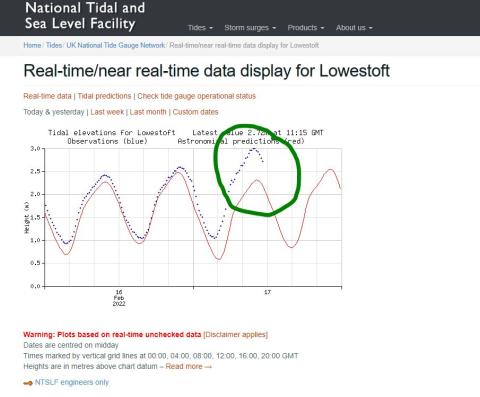Click the 'Heights are in metres above chart datum' text

pyautogui.click(x=90, y=366)
